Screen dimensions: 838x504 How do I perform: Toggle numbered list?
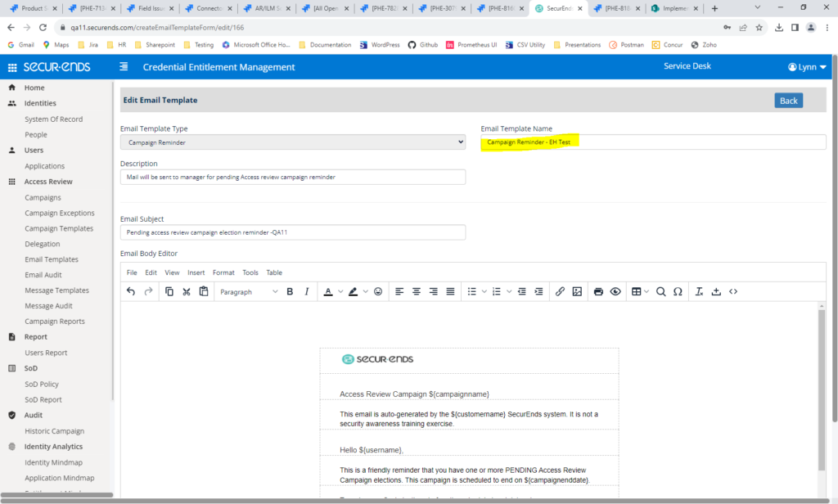[x=497, y=291]
